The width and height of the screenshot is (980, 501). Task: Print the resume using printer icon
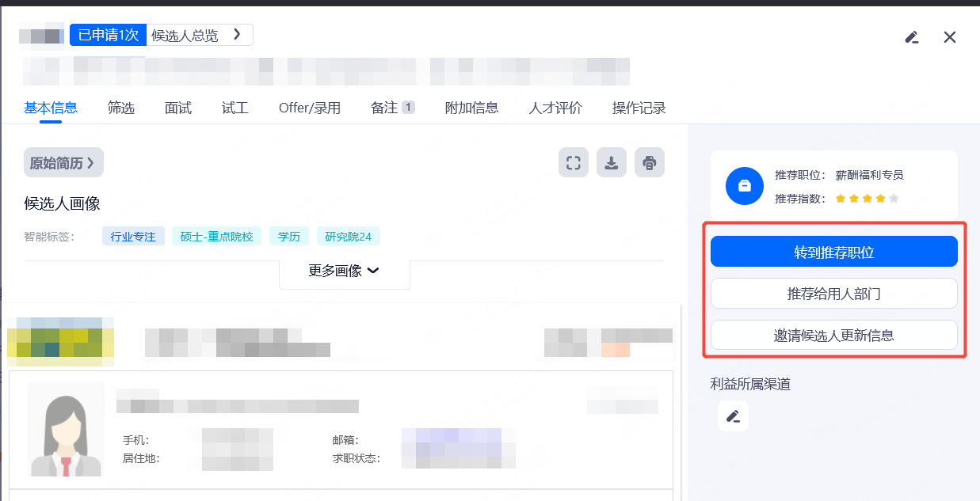tap(650, 163)
